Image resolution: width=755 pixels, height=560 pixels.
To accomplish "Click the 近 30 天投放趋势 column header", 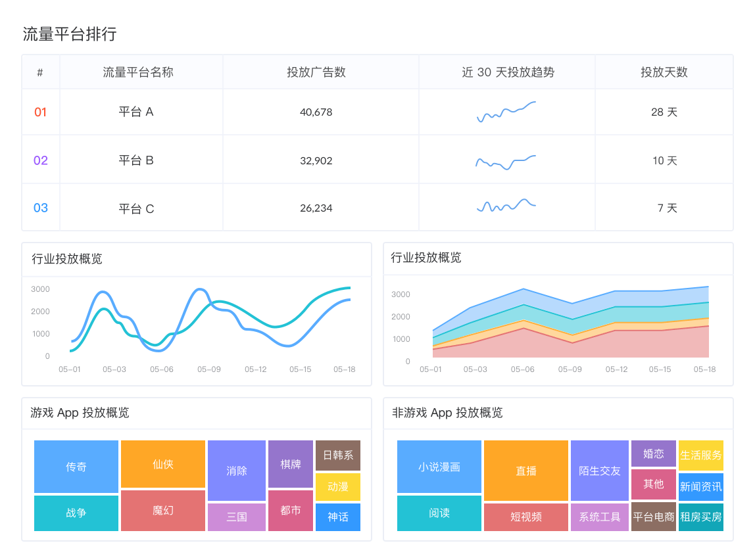I will 508,72.
